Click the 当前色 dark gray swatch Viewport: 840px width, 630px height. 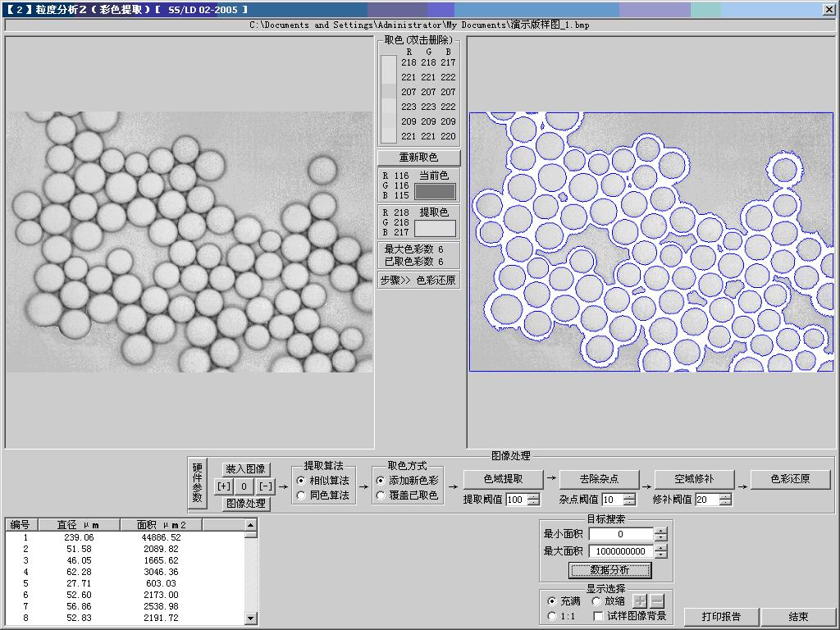pos(435,192)
